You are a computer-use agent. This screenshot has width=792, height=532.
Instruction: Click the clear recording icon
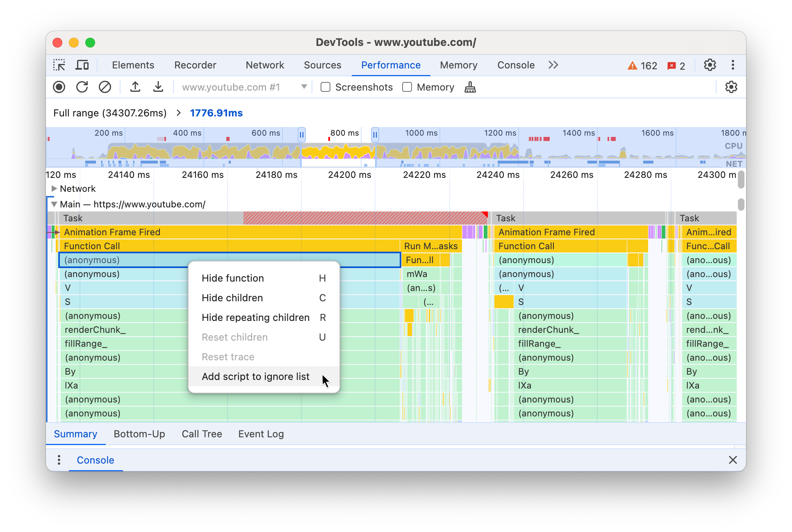[x=104, y=87]
